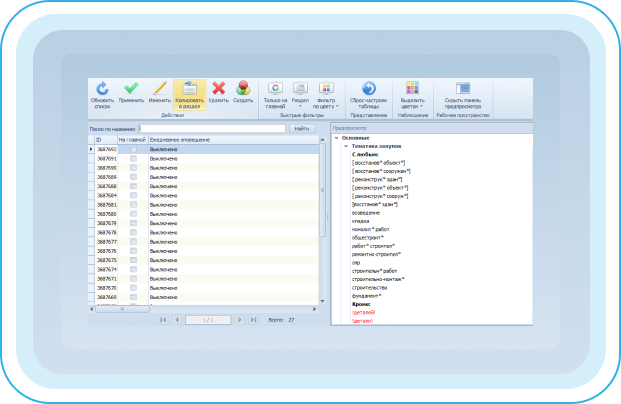621x404 pixels.
Task: Click the Ежедневное оповещение column header
Action: point(233,140)
